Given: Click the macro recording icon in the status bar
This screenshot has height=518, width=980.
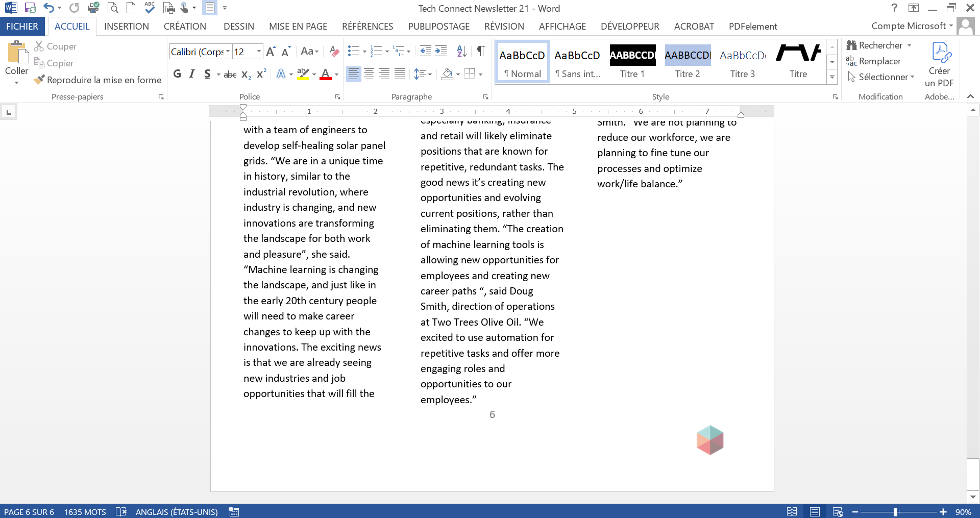Looking at the screenshot, I should [234, 511].
